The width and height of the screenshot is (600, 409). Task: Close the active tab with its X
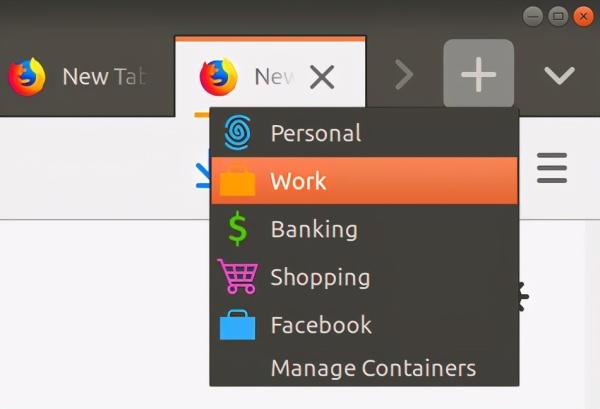coord(322,77)
